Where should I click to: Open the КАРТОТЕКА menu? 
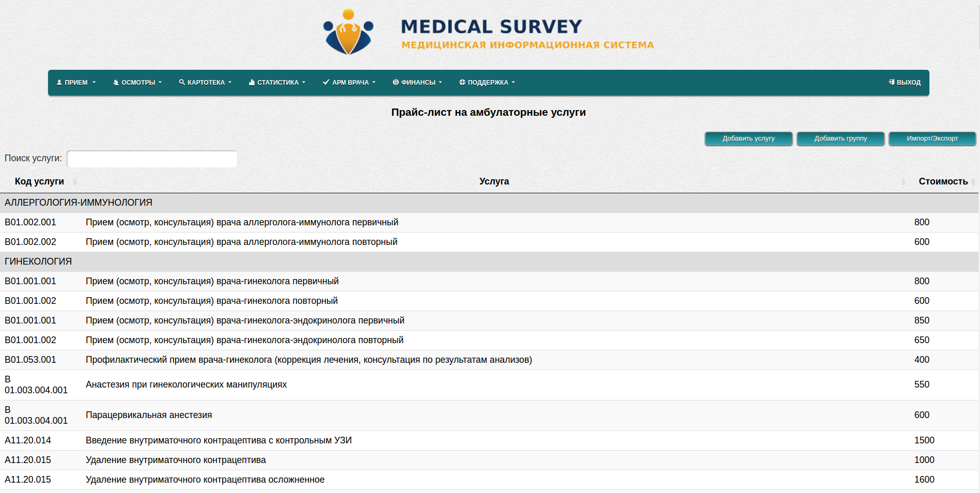point(206,83)
